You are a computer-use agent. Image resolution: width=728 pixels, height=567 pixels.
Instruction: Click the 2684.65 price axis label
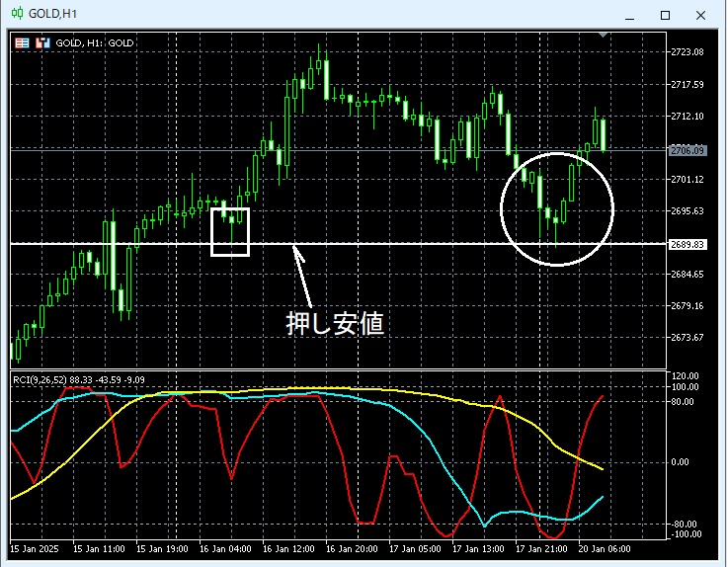point(688,274)
